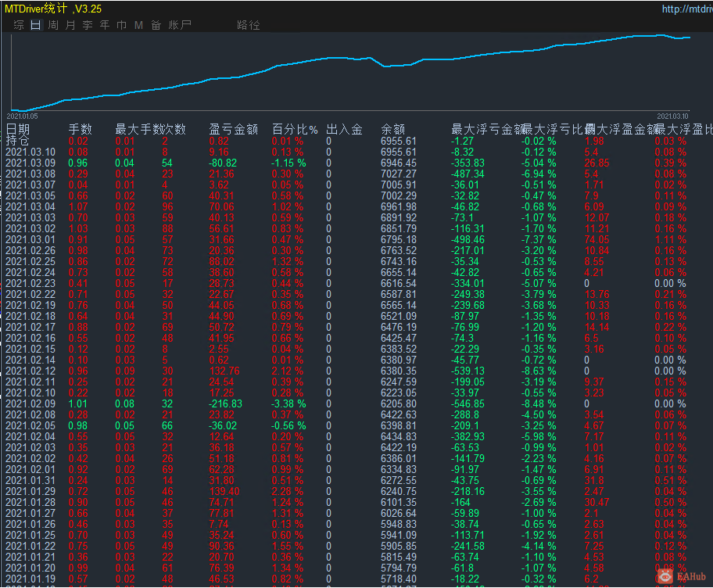
Task: Click the 6521.09 balance value
Action: pyautogui.click(x=399, y=316)
